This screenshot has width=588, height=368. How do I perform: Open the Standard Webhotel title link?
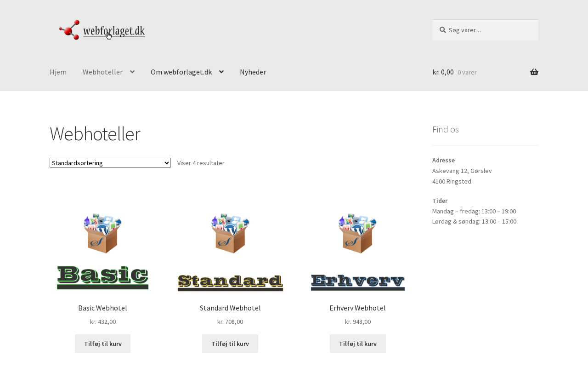point(230,308)
